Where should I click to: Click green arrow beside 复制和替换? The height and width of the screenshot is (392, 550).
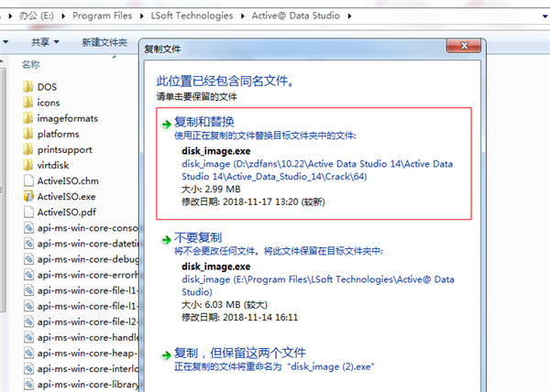click(166, 124)
